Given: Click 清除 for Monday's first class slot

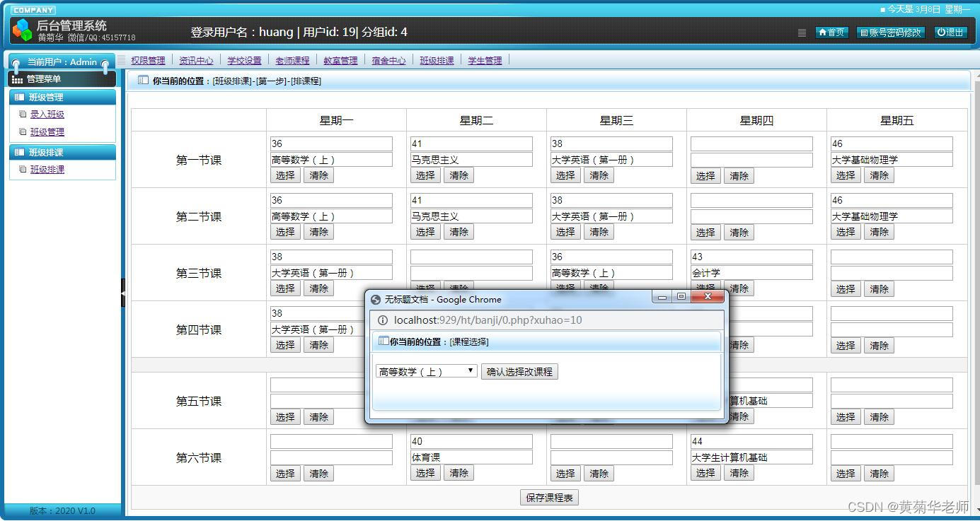Looking at the screenshot, I should point(318,175).
